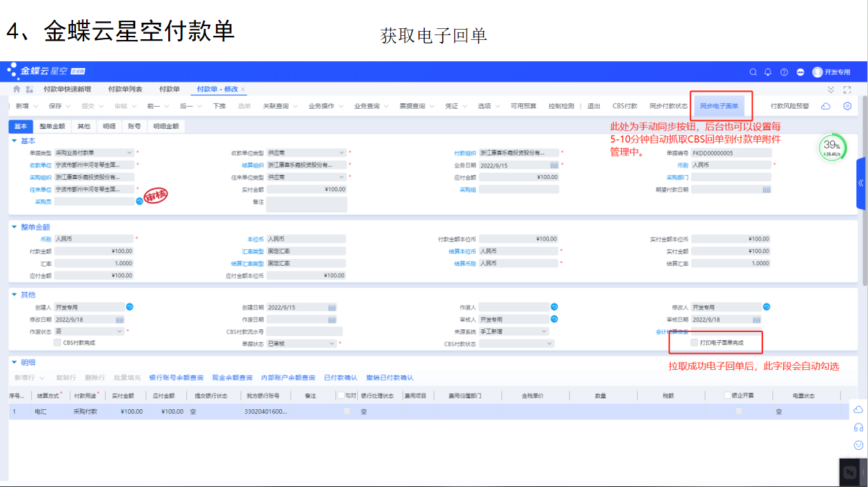868x487 pixels.
Task: Click right sidebar cloud icon
Action: [x=858, y=409]
